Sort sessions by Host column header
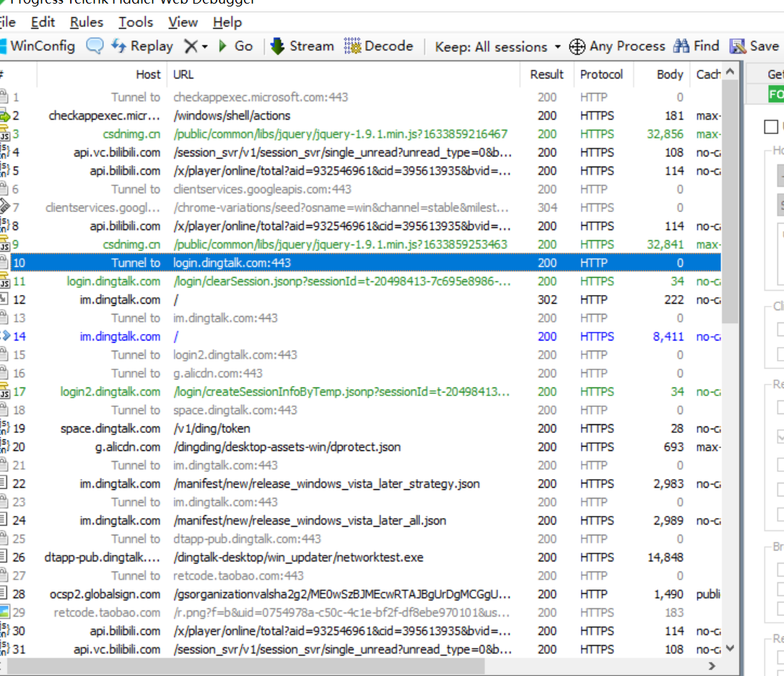This screenshot has height=676, width=784. [102, 74]
